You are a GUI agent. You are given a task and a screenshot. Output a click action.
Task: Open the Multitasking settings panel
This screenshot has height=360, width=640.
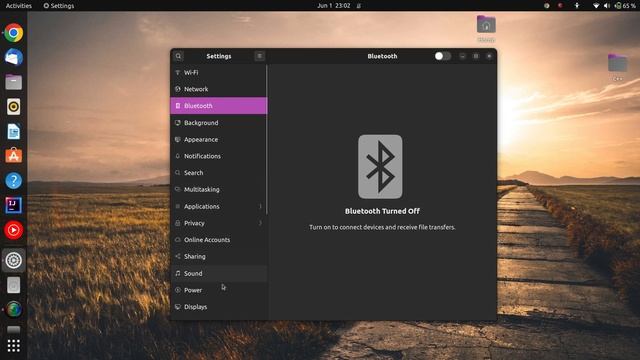click(x=219, y=189)
